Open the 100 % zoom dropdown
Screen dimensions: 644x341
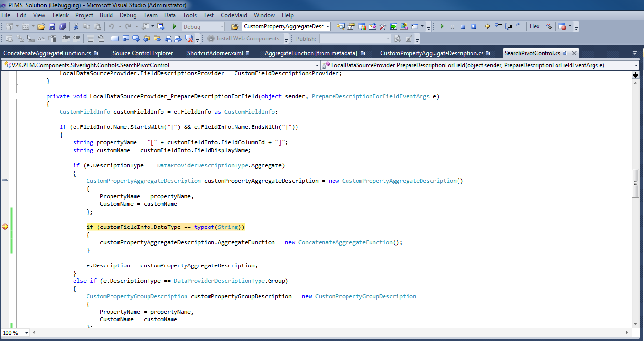[26, 333]
